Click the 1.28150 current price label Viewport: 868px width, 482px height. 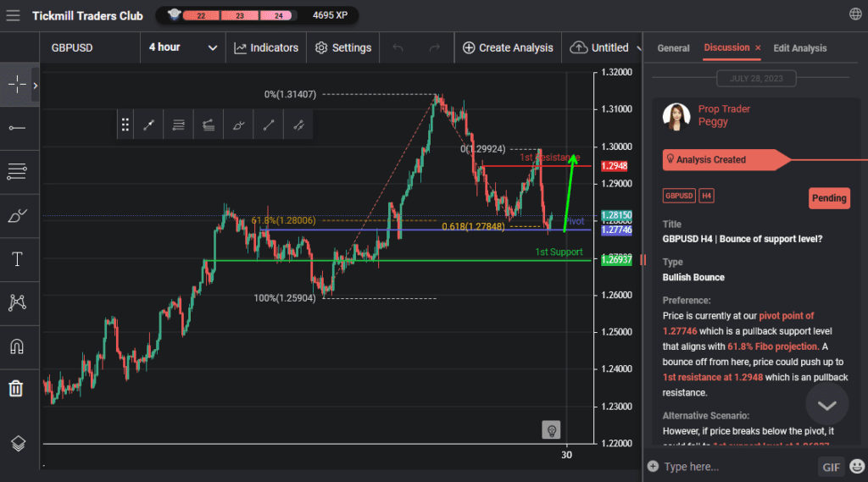point(616,215)
